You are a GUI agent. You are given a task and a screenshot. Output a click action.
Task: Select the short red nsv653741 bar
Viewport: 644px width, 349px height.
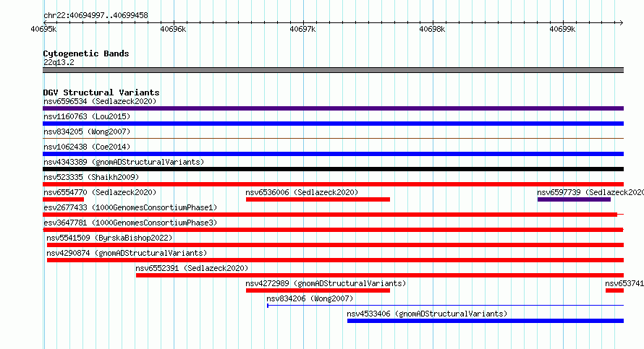tap(614, 290)
